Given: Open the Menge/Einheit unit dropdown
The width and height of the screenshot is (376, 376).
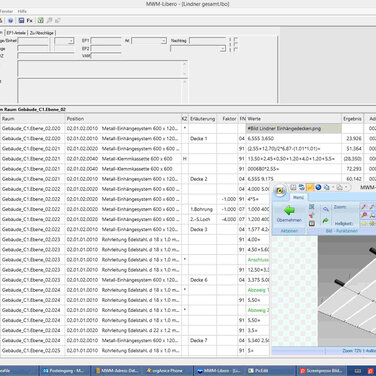Looking at the screenshot, I should click(71, 41).
